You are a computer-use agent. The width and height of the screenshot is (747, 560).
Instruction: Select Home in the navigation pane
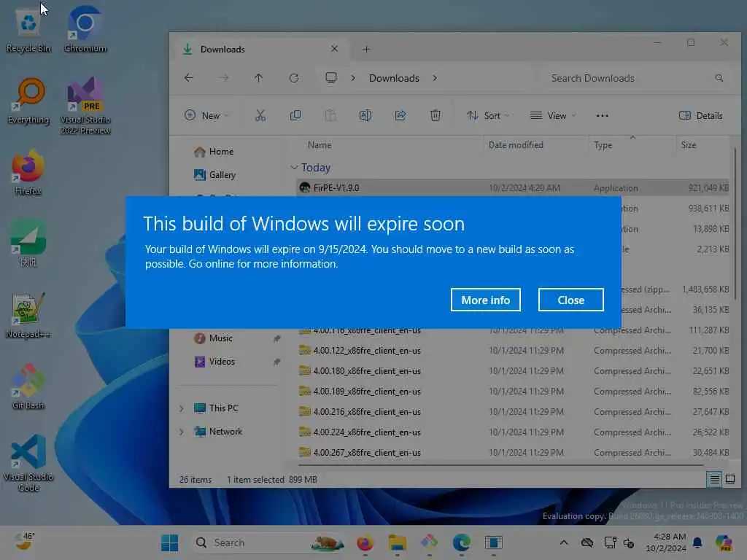point(214,152)
